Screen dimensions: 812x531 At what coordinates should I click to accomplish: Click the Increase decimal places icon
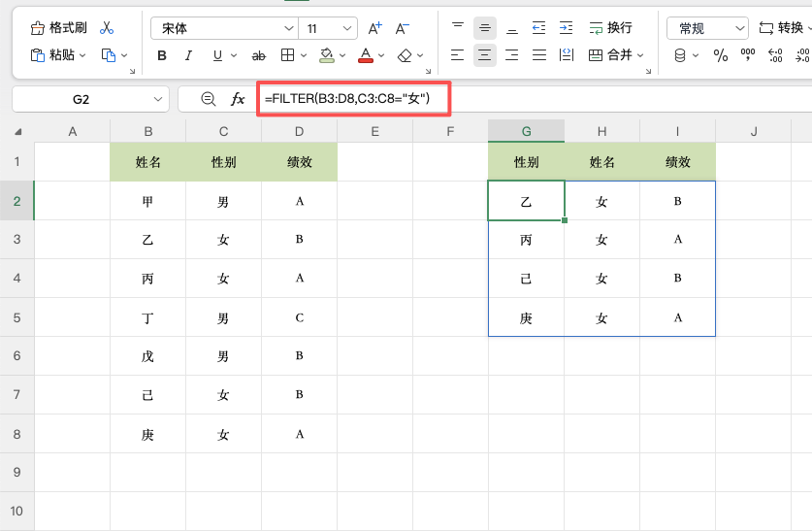(x=775, y=55)
